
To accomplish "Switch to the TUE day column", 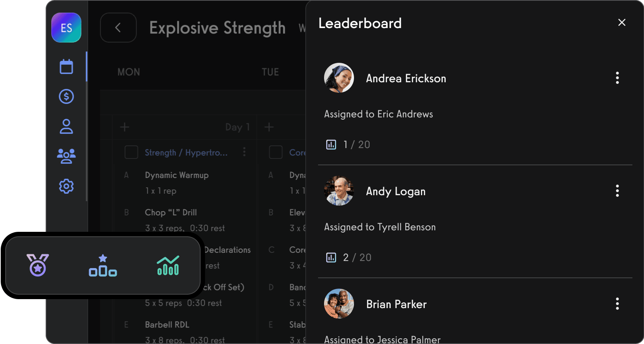I will (x=271, y=72).
